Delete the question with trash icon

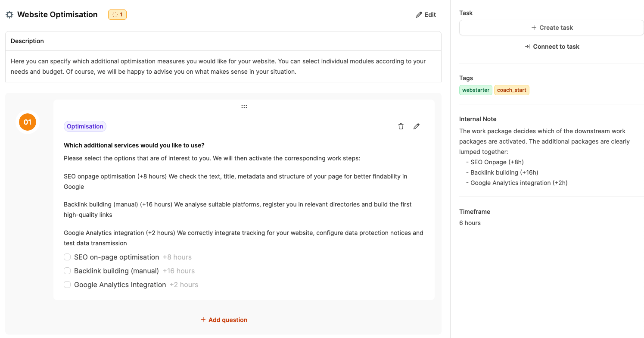tap(401, 126)
